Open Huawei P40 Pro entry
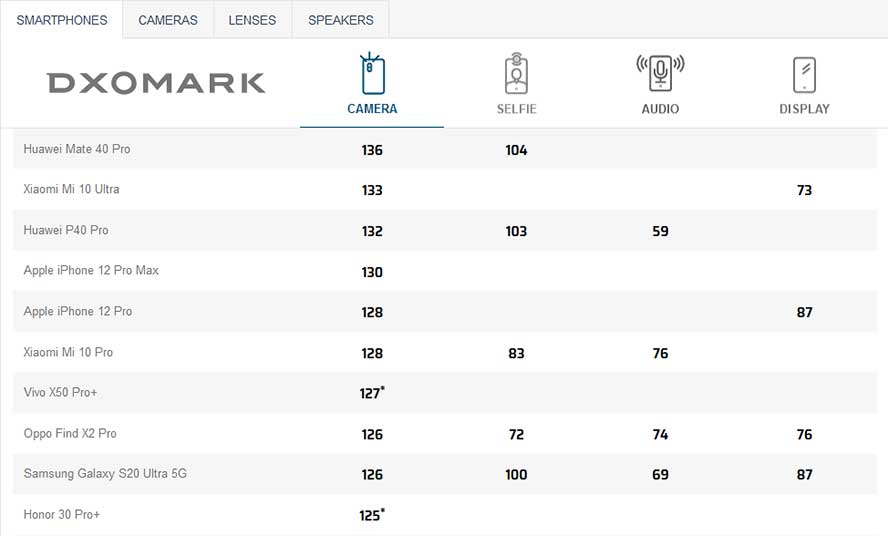The height and width of the screenshot is (536, 888). (66, 230)
